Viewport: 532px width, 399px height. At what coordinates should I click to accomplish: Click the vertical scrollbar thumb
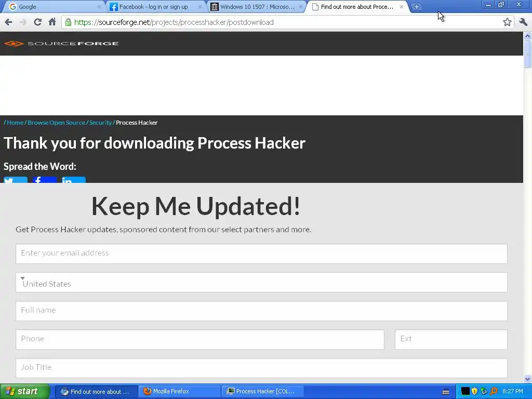coord(528,54)
